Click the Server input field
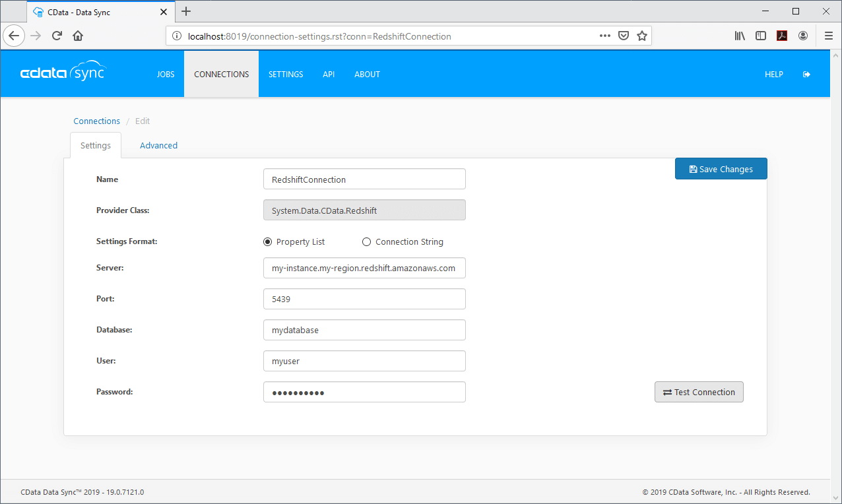 point(364,268)
